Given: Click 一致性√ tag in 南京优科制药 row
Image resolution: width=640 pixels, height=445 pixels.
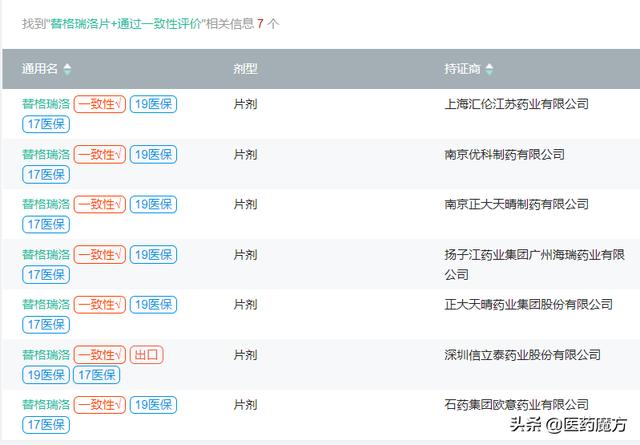Looking at the screenshot, I should [x=100, y=154].
